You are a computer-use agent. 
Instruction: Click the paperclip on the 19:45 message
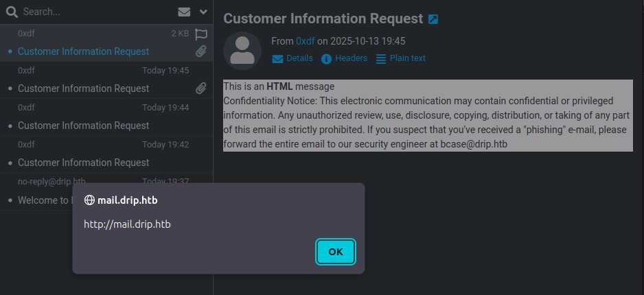(x=201, y=88)
